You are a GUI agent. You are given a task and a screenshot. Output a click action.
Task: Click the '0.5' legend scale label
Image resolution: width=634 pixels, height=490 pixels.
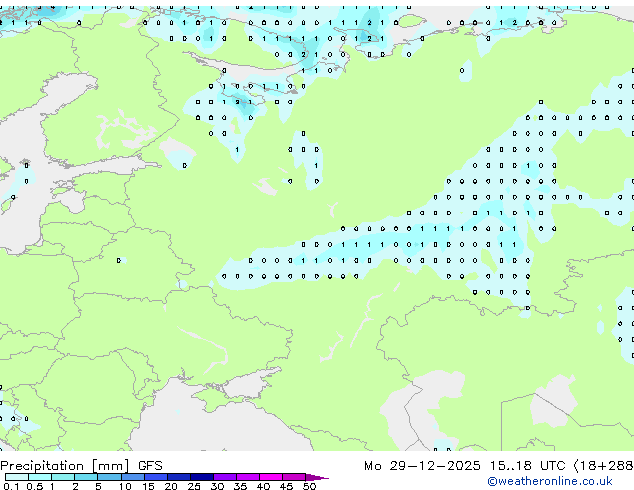pyautogui.click(x=35, y=486)
